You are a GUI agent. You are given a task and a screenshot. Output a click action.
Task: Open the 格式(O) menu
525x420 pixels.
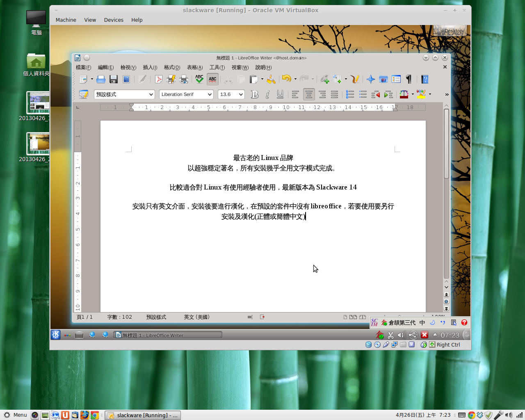click(x=172, y=67)
